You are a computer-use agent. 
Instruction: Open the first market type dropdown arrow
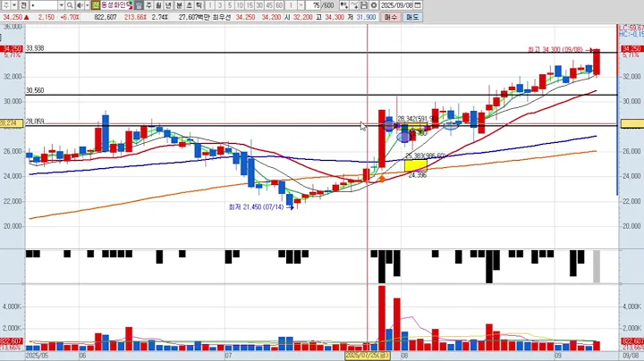[14, 5]
